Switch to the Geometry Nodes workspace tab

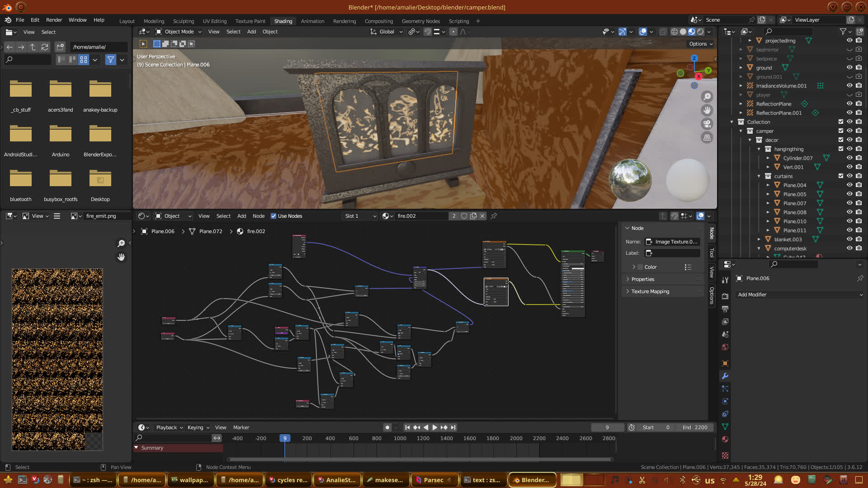[420, 21]
